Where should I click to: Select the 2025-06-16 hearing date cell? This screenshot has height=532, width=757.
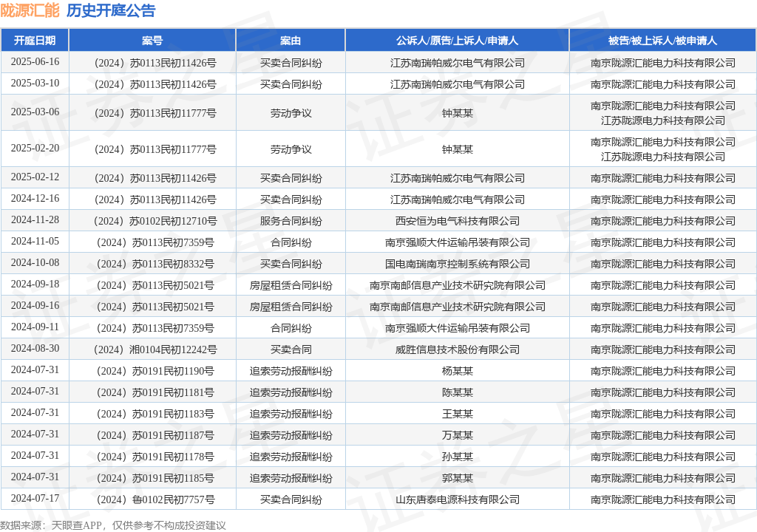[35, 62]
